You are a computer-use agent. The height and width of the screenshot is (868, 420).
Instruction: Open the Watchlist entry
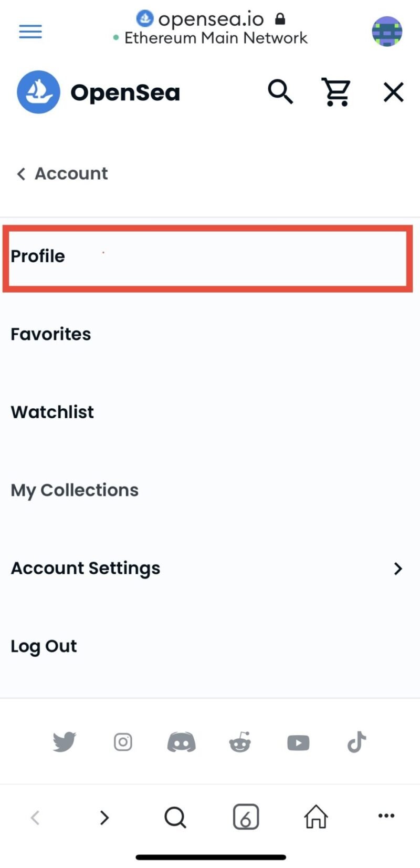[210, 412]
